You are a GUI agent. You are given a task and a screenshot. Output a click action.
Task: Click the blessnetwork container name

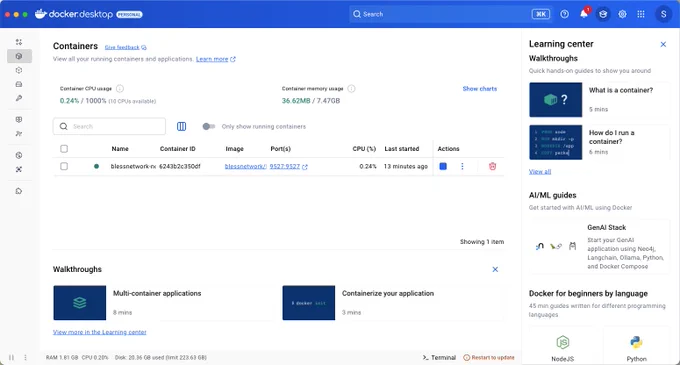[x=133, y=166]
